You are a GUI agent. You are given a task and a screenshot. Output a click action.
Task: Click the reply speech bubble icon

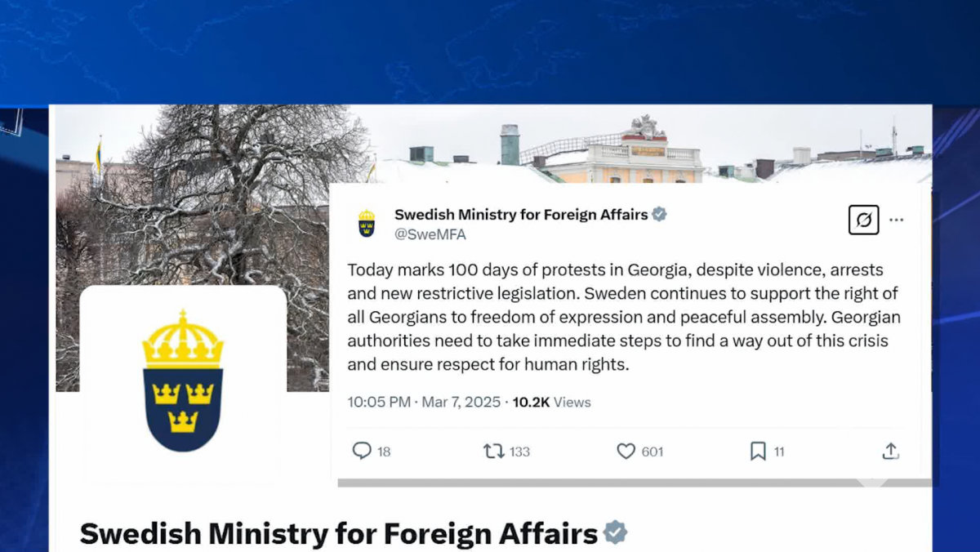tap(362, 451)
